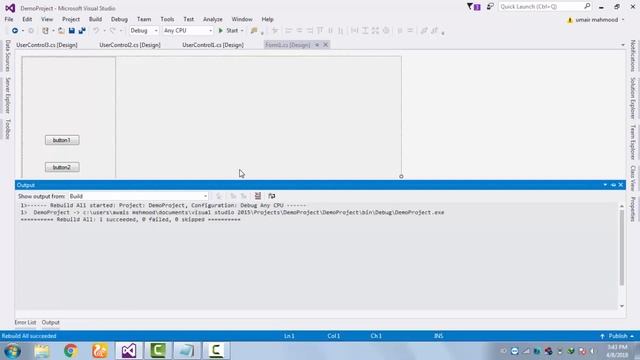
Task: Click the Publish icon in status bar
Action: click(602, 336)
